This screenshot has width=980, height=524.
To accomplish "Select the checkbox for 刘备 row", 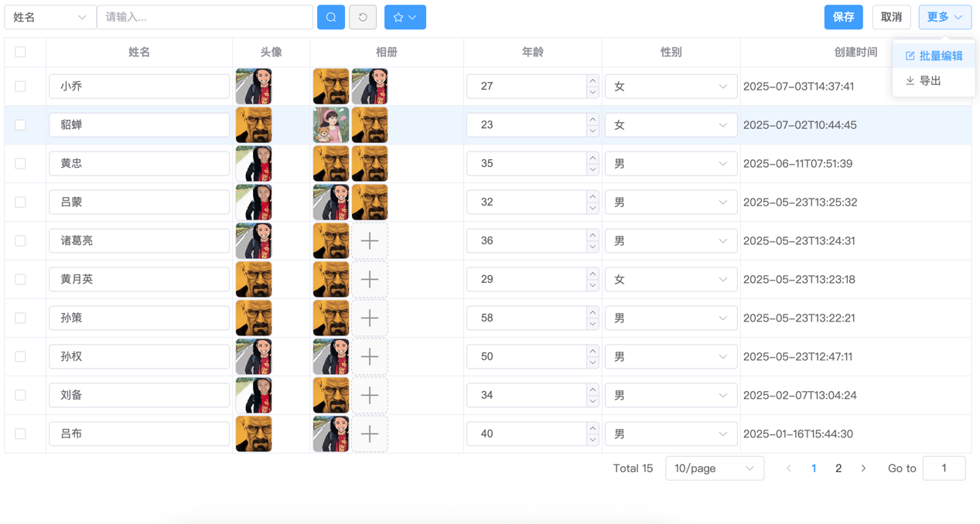I will pyautogui.click(x=21, y=396).
